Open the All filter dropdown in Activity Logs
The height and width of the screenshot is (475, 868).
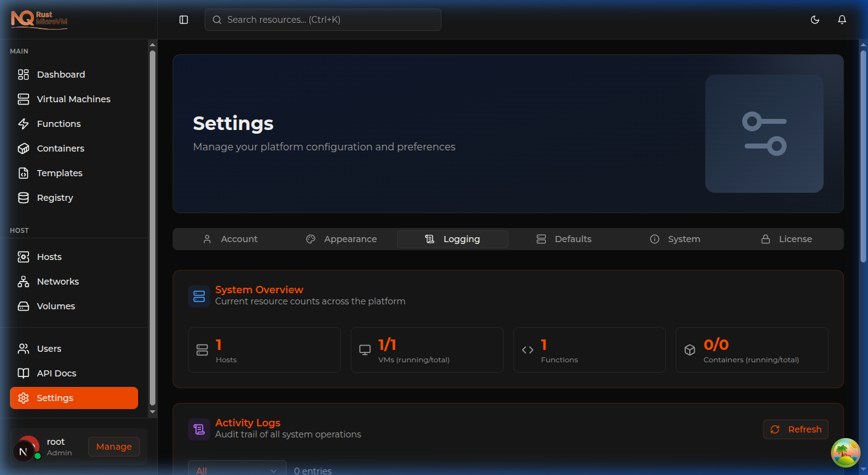pyautogui.click(x=237, y=469)
